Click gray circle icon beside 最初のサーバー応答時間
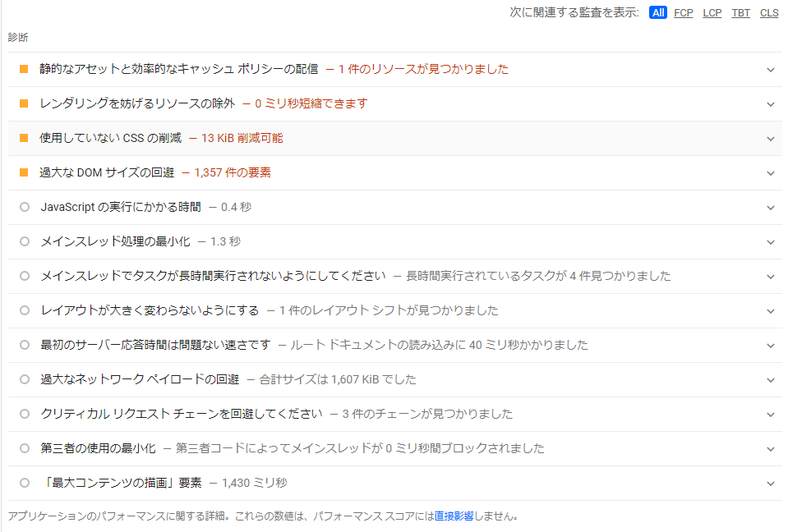Screen dimensions: 788x532 click(x=24, y=345)
